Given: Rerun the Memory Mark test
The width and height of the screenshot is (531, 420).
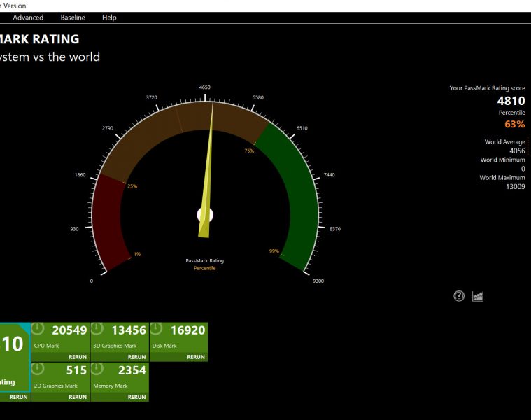Looking at the screenshot, I should point(137,397).
